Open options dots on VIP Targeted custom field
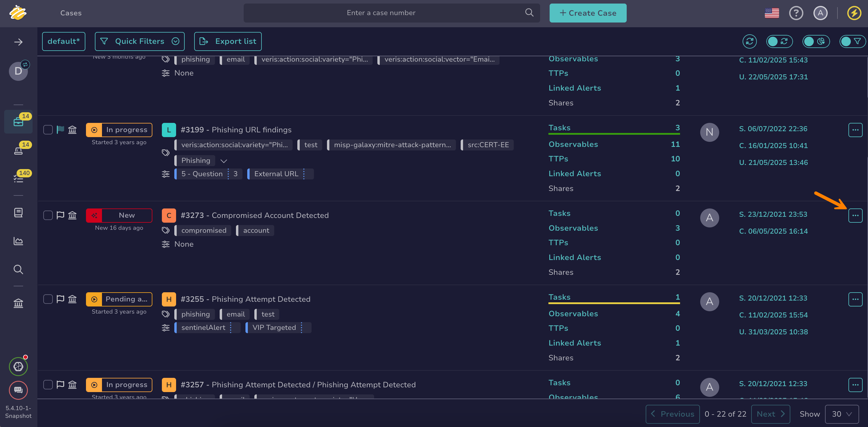The height and width of the screenshot is (427, 868). [x=301, y=328]
